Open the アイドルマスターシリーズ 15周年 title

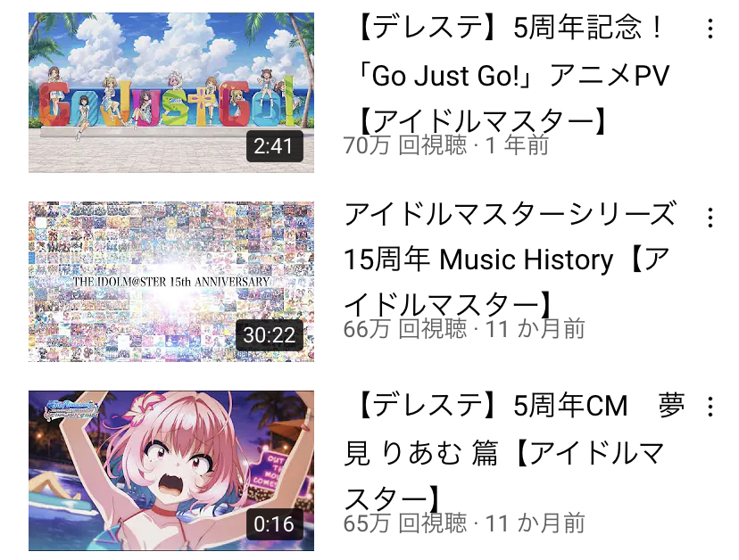coord(511,259)
